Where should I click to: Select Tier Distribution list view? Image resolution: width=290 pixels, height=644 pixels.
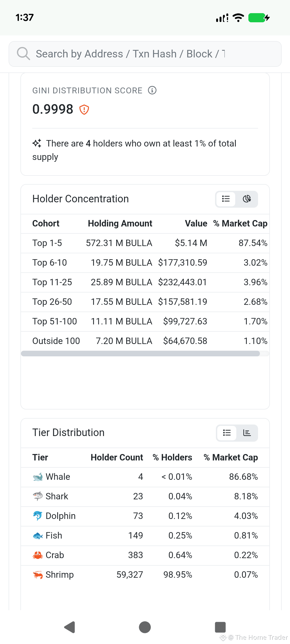[227, 433]
